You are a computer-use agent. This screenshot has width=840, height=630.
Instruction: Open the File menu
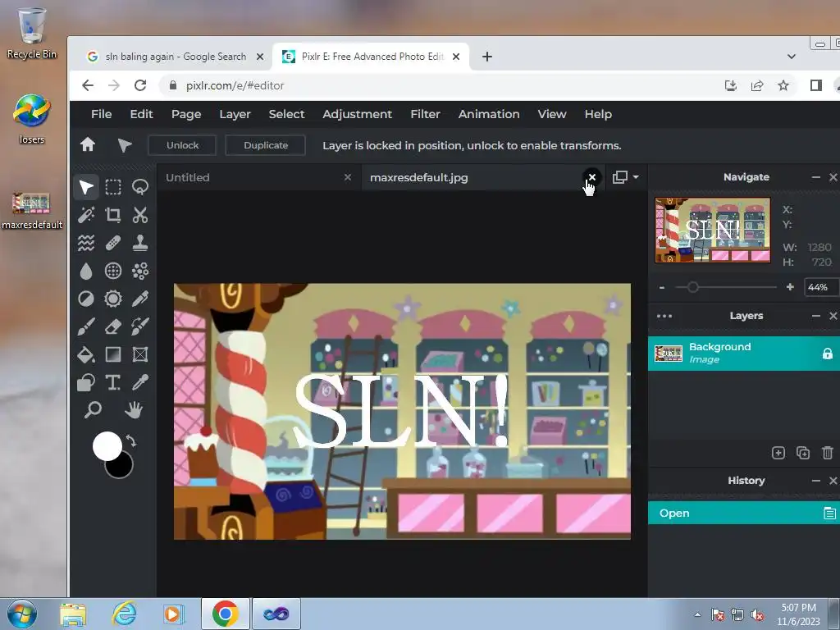coord(101,114)
